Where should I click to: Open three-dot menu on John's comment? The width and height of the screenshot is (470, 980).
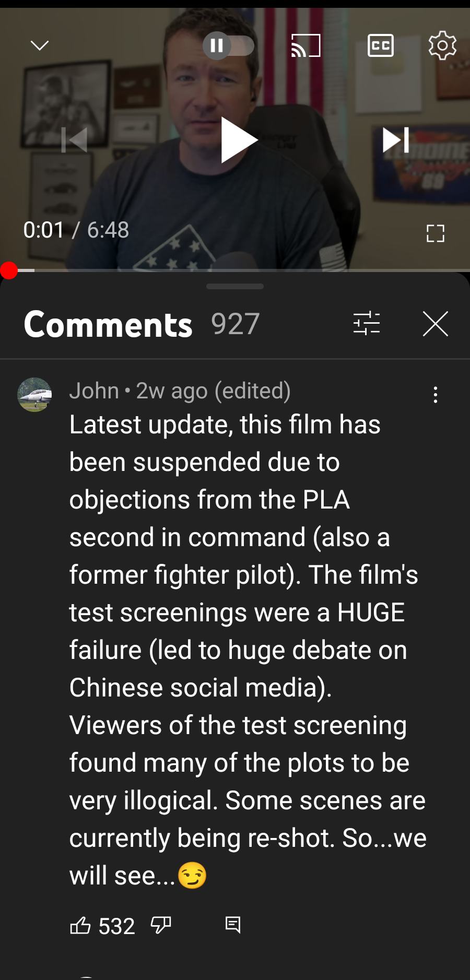(436, 395)
